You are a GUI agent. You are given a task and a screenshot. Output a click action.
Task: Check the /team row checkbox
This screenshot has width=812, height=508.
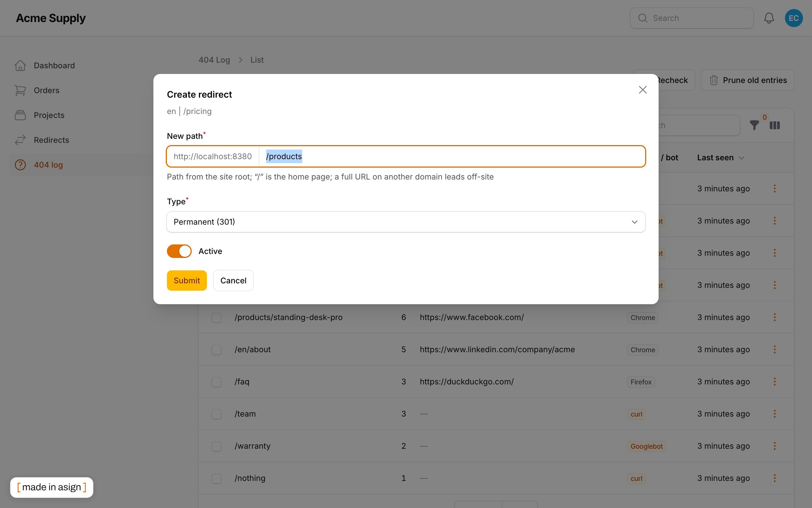click(x=217, y=414)
